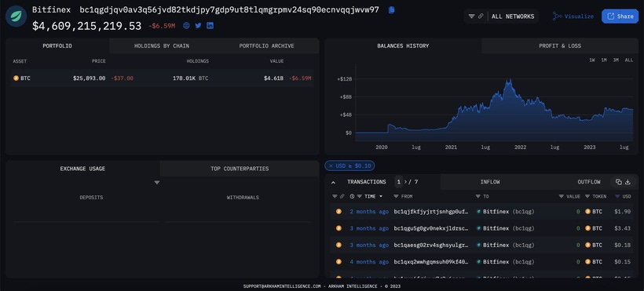Click the Visualize button
The height and width of the screenshot is (291, 644).
(573, 16)
